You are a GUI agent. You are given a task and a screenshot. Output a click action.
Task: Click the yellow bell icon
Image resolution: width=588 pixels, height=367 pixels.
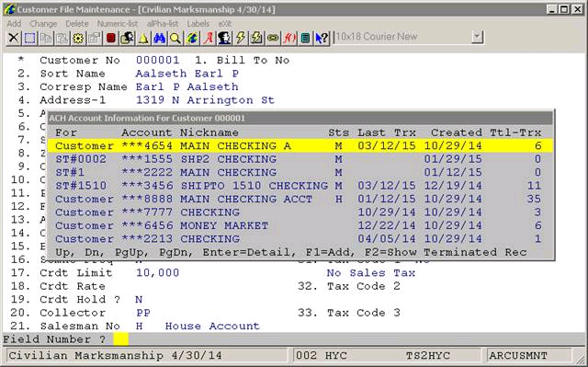click(143, 38)
